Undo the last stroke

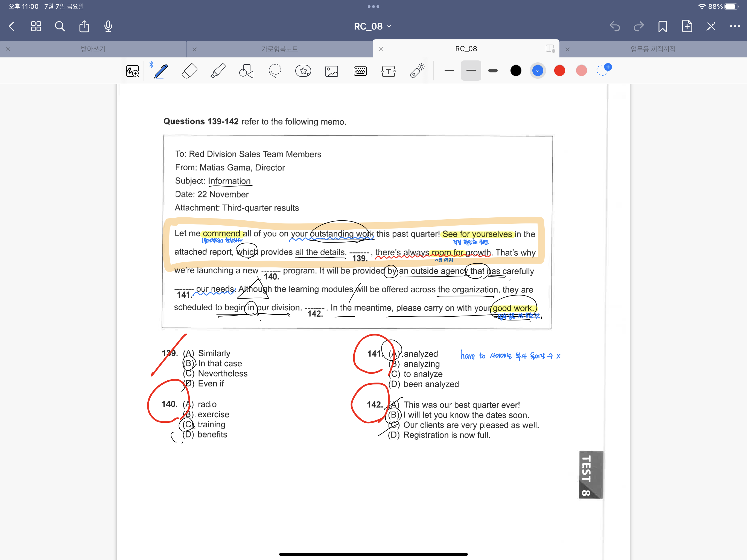(x=615, y=26)
